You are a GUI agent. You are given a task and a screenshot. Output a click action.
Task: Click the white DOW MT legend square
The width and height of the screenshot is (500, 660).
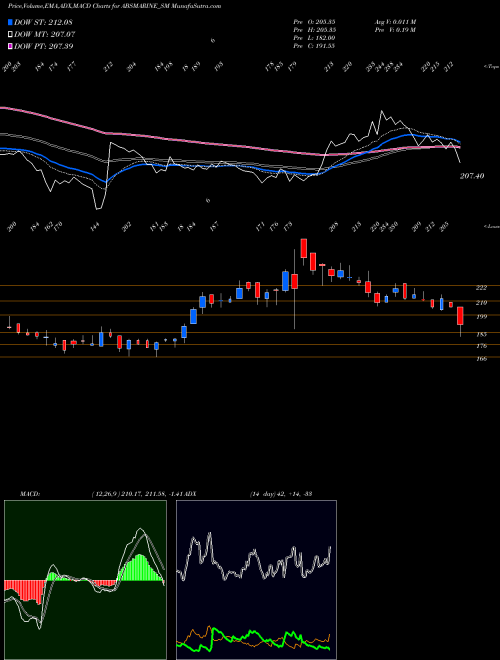point(10,34)
